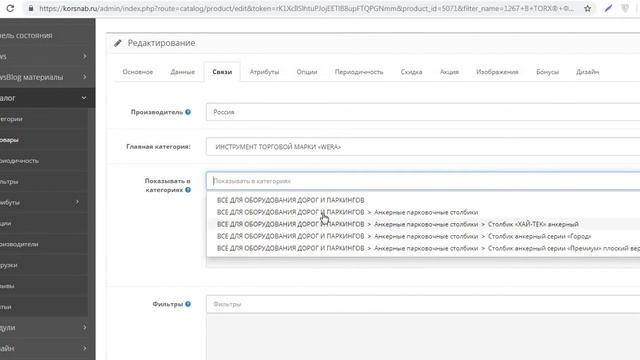Screen dimensions: 640x360
Task: Open Периодичность in the sidebar catalog
Action: click(x=19, y=161)
